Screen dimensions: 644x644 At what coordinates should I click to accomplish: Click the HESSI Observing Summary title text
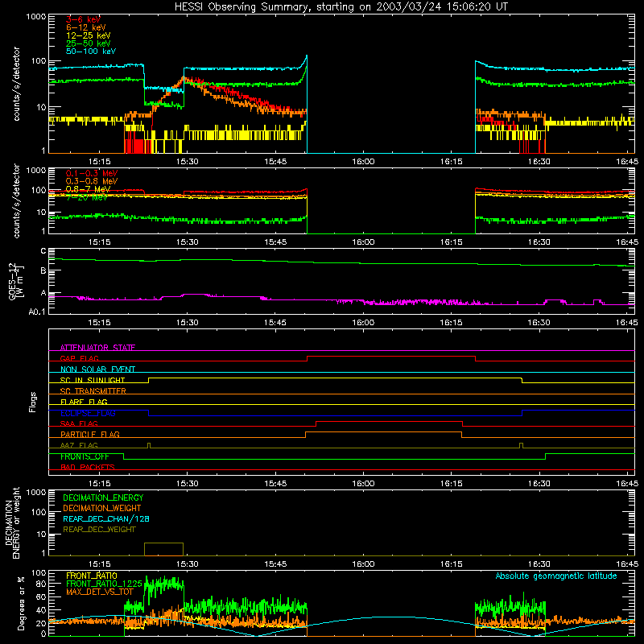tap(341, 6)
